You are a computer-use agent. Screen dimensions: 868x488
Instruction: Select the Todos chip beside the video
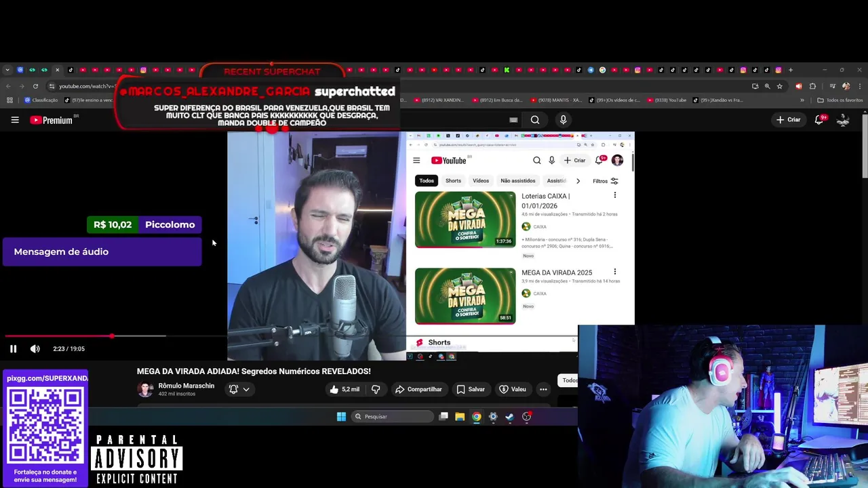point(568,380)
